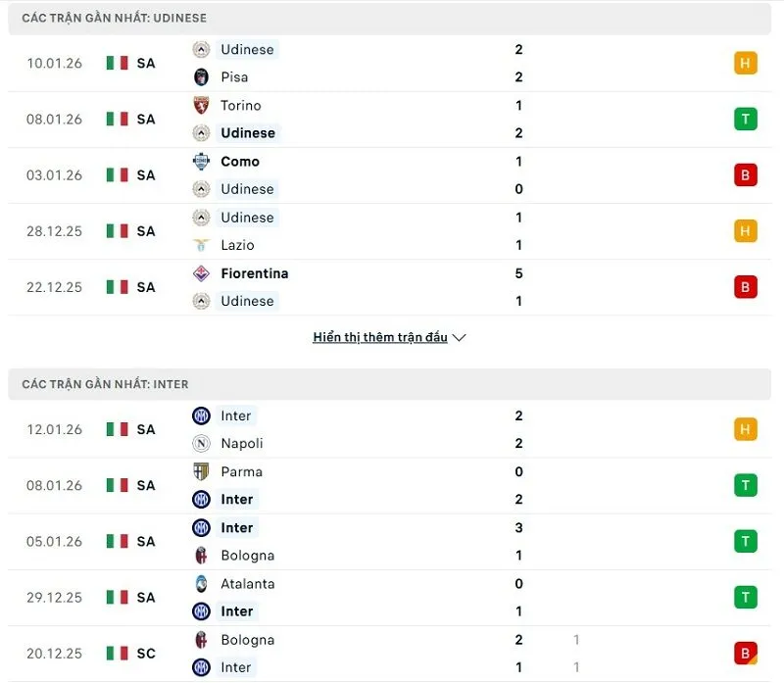The width and height of the screenshot is (784, 683).
Task: Select the Italy flag beside 10.01.26
Action: (x=116, y=63)
